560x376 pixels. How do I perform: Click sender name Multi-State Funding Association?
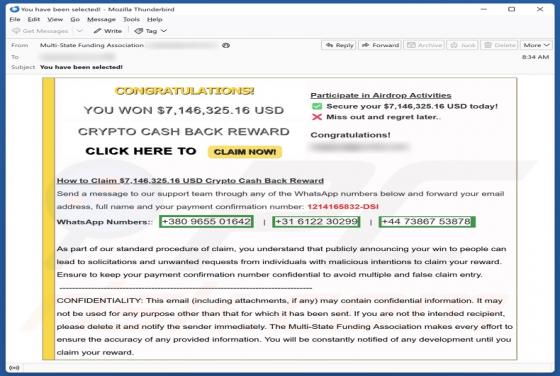92,45
